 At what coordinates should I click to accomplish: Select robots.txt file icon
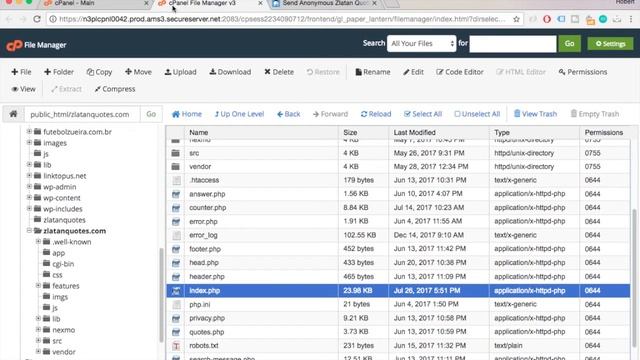click(x=176, y=346)
